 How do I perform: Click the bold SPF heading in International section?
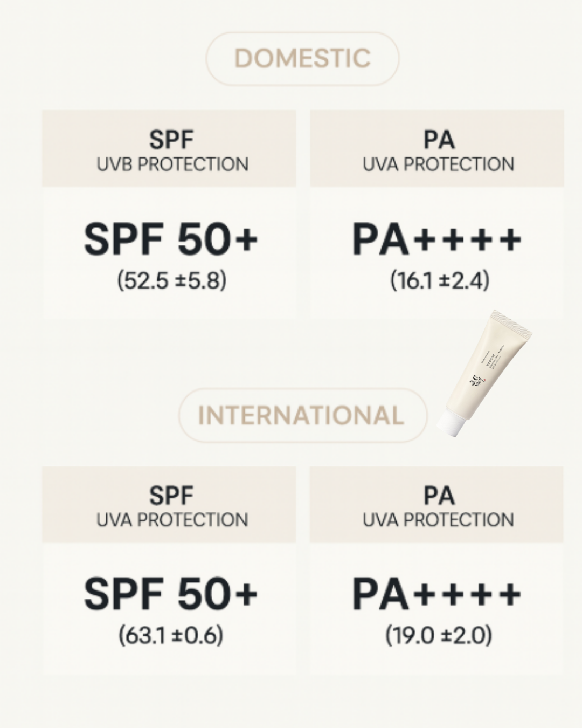[171, 496]
